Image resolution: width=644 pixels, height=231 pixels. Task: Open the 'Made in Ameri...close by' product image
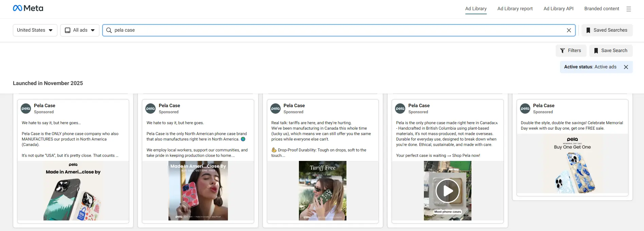click(x=73, y=191)
